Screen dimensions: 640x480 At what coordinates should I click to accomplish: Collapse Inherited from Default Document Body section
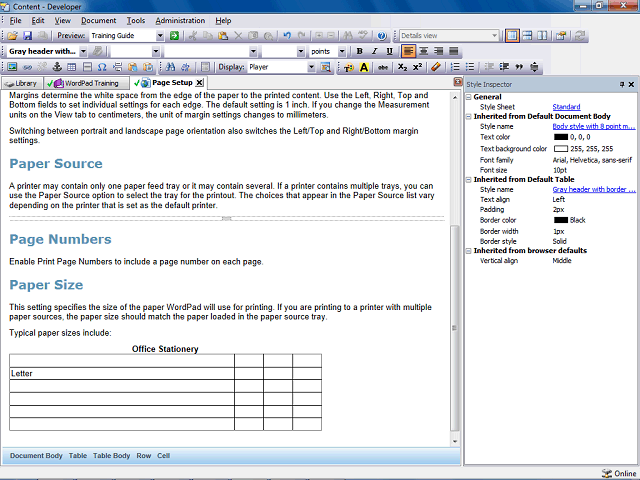[469, 117]
